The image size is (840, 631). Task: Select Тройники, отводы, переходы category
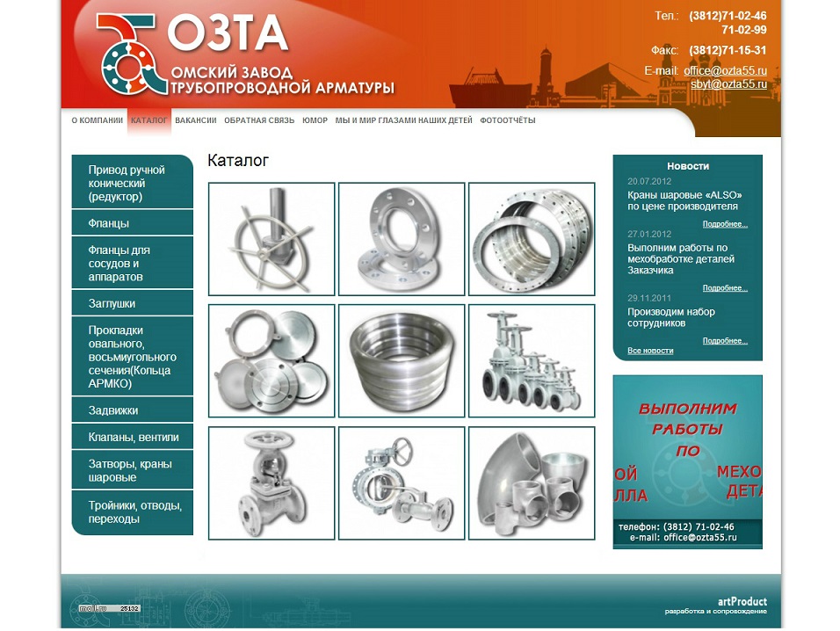click(133, 512)
